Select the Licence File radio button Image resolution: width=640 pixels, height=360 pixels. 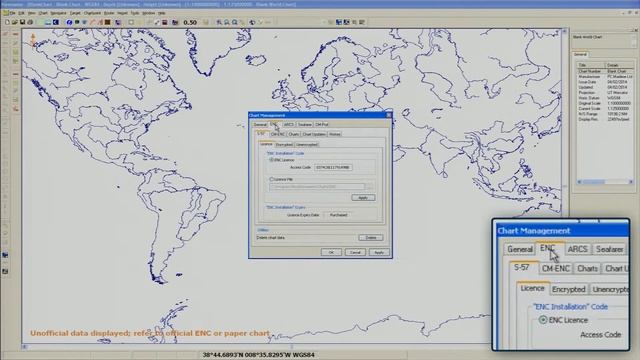tap(271, 179)
